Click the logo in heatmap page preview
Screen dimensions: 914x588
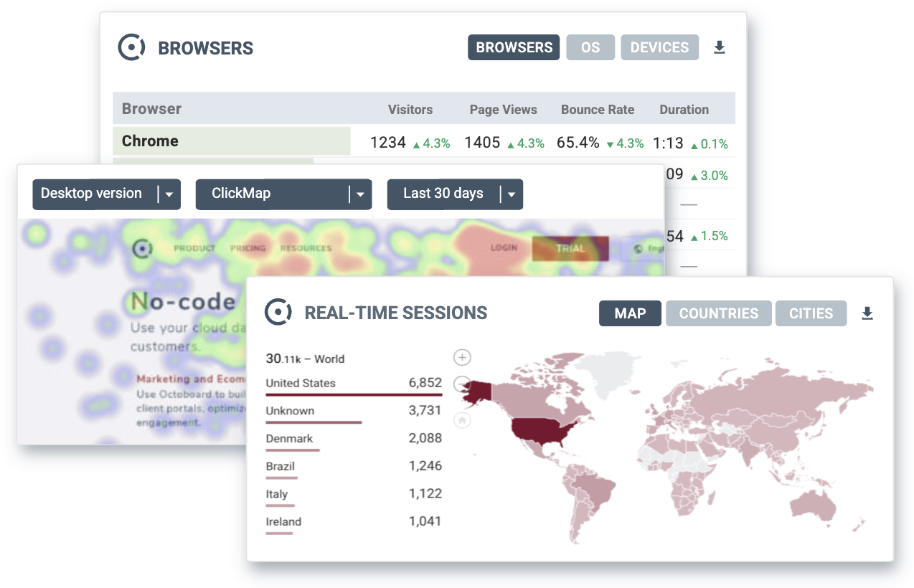pyautogui.click(x=143, y=248)
